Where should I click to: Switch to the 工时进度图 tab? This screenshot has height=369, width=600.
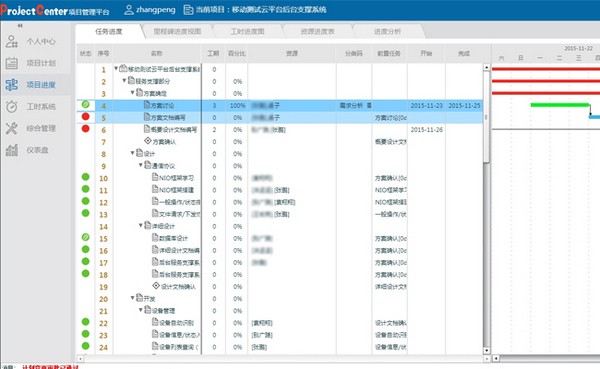(247, 31)
